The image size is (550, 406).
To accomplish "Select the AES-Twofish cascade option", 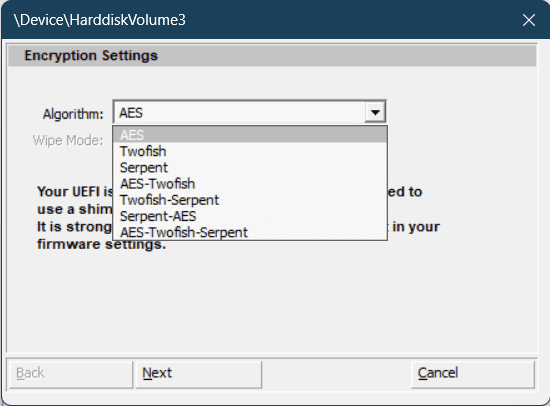I will click(250, 184).
